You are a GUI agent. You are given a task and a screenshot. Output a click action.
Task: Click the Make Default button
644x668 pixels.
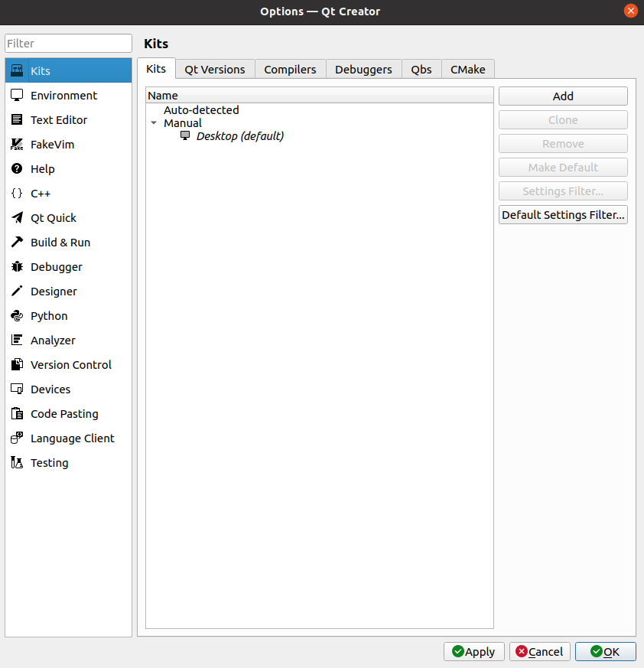pos(563,168)
